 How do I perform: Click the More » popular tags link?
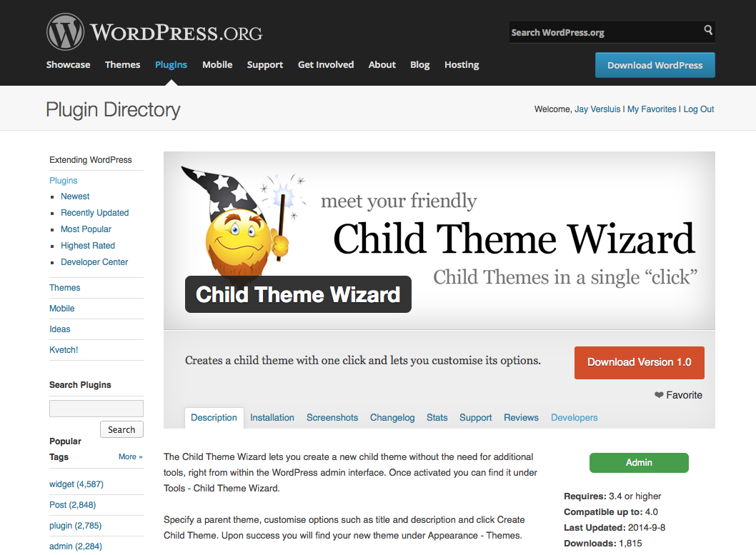coord(131,456)
